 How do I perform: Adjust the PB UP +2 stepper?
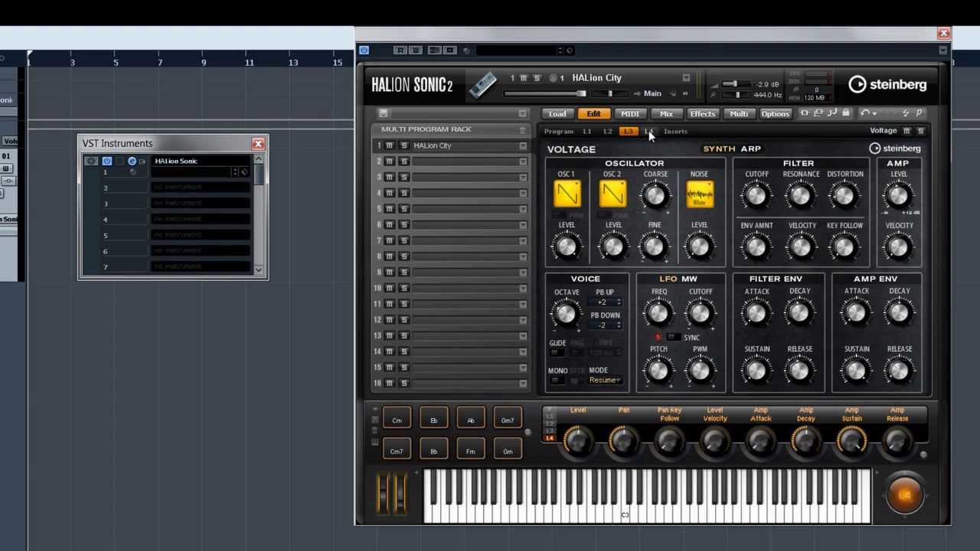pyautogui.click(x=606, y=302)
